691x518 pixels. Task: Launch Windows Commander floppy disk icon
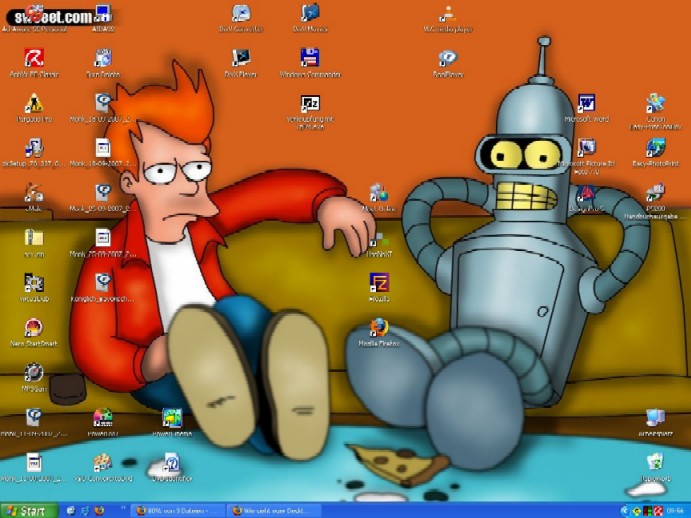click(310, 63)
